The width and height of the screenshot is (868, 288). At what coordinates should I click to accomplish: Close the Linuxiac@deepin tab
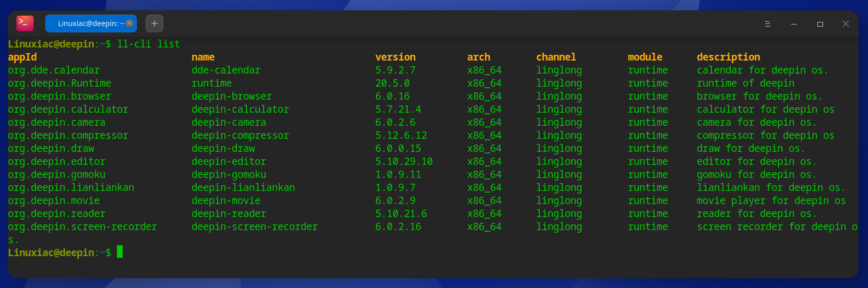coord(129,23)
